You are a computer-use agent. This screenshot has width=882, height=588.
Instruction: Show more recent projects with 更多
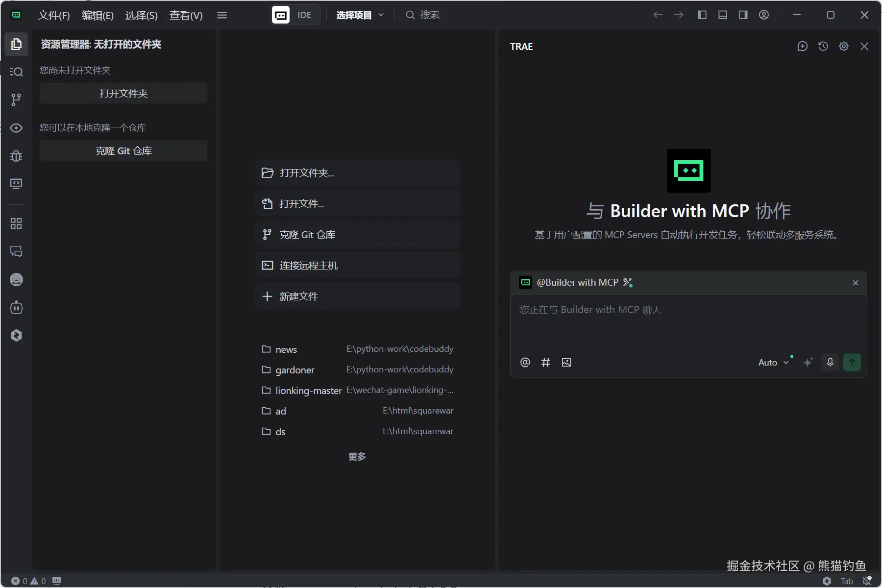coord(357,457)
